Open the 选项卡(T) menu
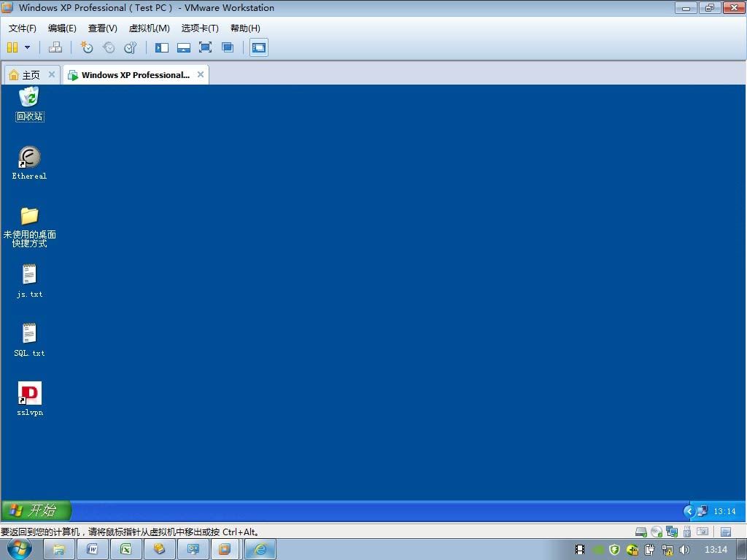The height and width of the screenshot is (560, 747). [200, 28]
